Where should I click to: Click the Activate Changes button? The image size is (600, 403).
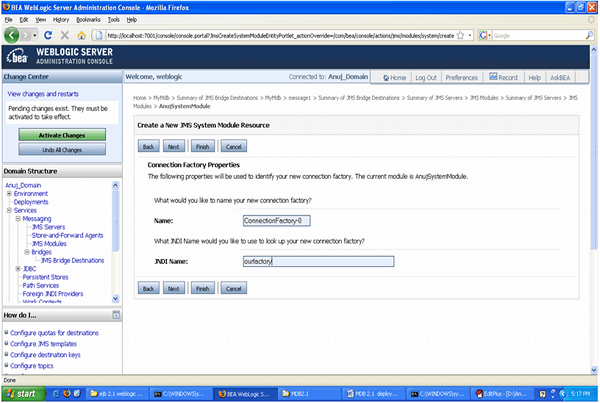pos(61,134)
